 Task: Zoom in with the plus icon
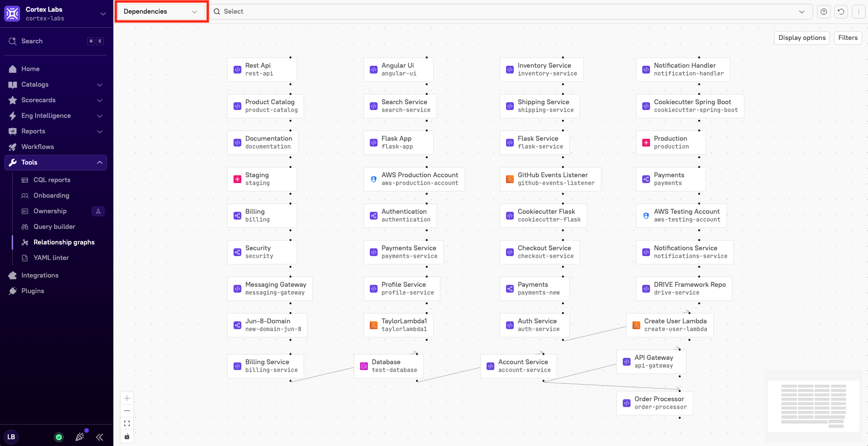click(x=127, y=398)
